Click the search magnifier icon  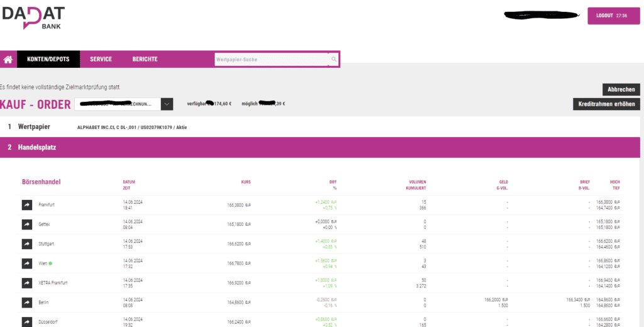click(334, 60)
